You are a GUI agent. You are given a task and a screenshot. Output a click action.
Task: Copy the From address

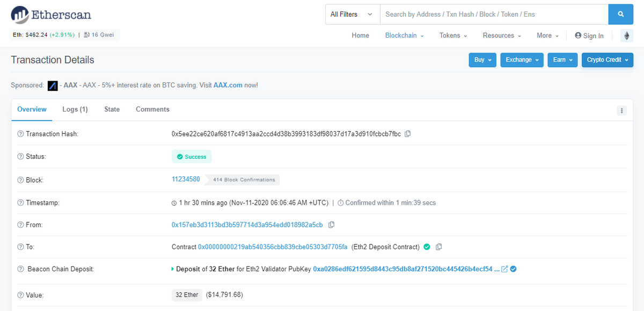point(331,225)
